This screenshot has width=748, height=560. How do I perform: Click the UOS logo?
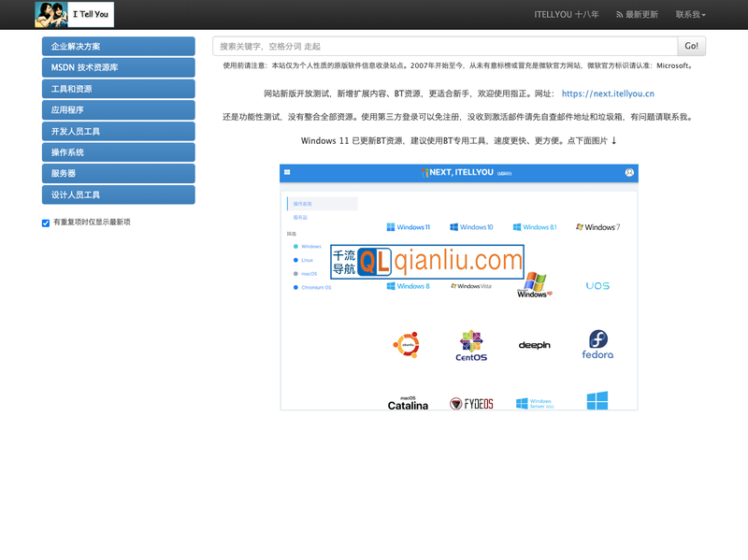[x=597, y=285]
